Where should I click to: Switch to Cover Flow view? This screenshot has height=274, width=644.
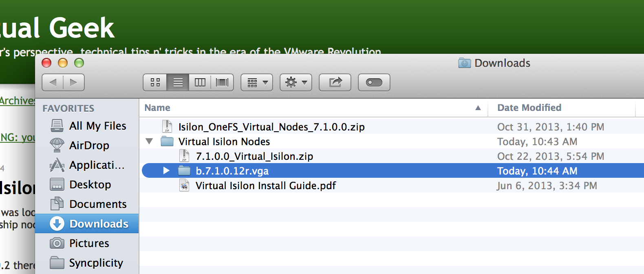pyautogui.click(x=222, y=82)
